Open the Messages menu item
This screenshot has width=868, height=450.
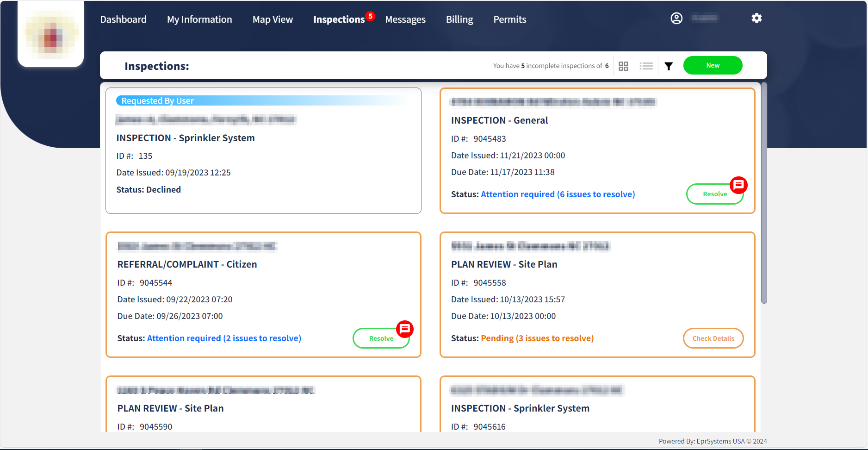click(x=405, y=19)
